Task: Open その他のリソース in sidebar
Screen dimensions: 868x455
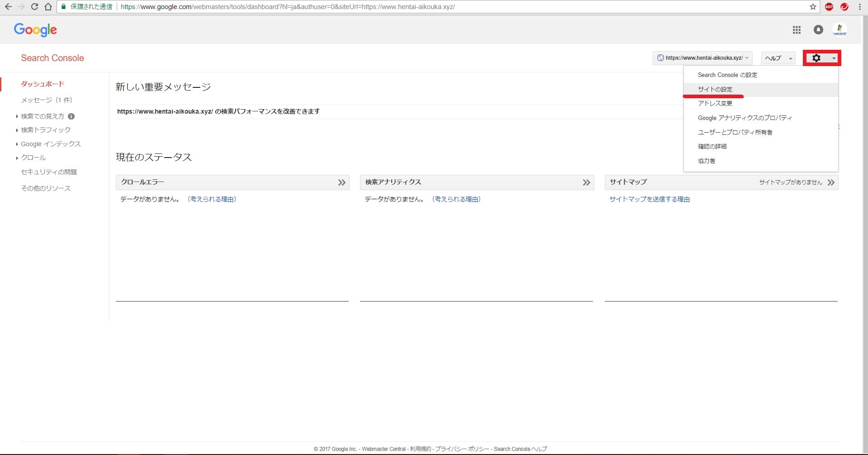Action: tap(46, 188)
